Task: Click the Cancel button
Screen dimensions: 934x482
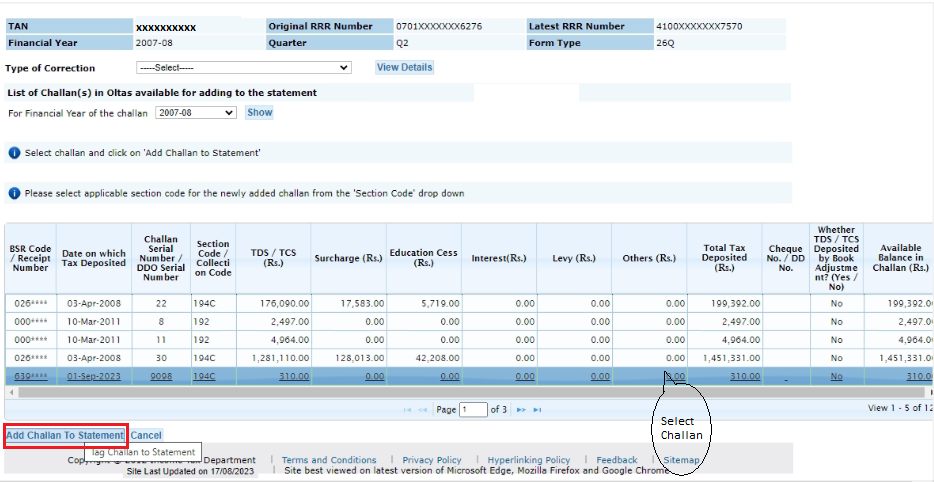Action: [146, 436]
